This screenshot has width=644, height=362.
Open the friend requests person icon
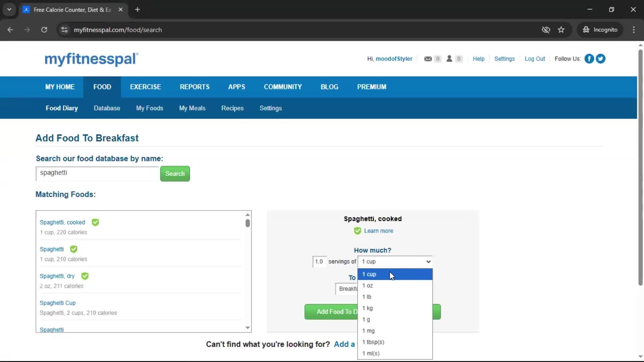coord(449,59)
